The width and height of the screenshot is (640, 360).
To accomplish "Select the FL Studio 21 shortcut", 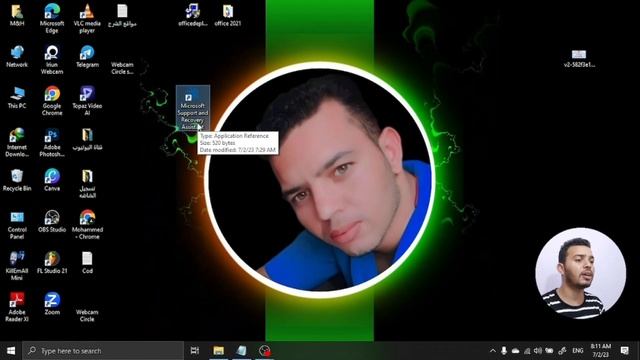I will 52,262.
